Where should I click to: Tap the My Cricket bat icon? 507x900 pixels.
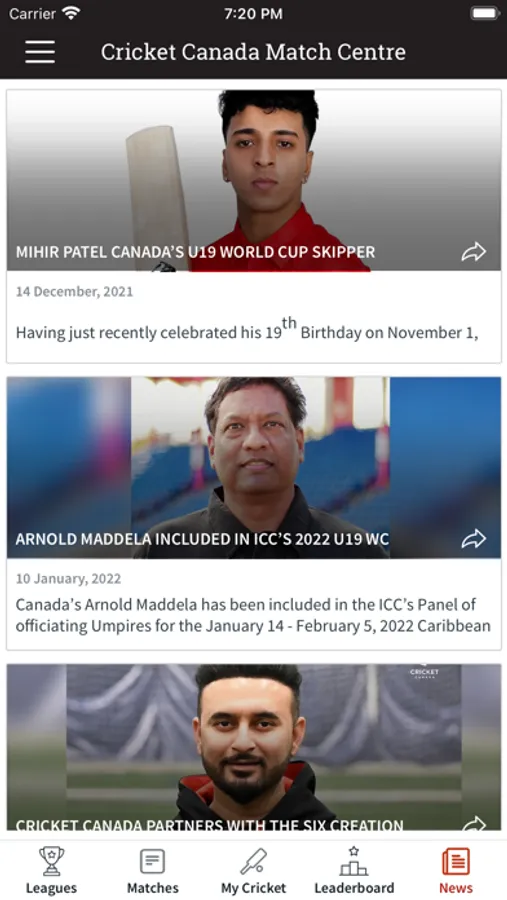click(253, 862)
